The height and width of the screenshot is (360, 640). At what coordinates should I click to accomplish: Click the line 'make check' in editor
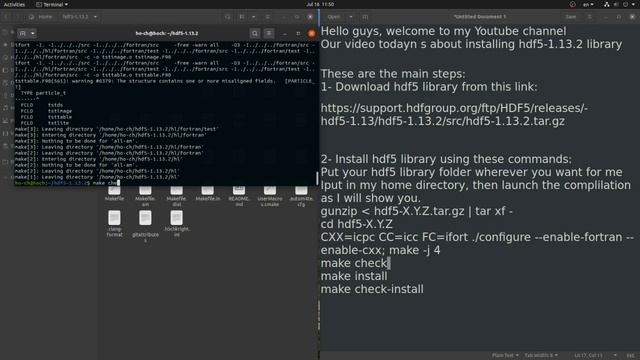click(354, 263)
